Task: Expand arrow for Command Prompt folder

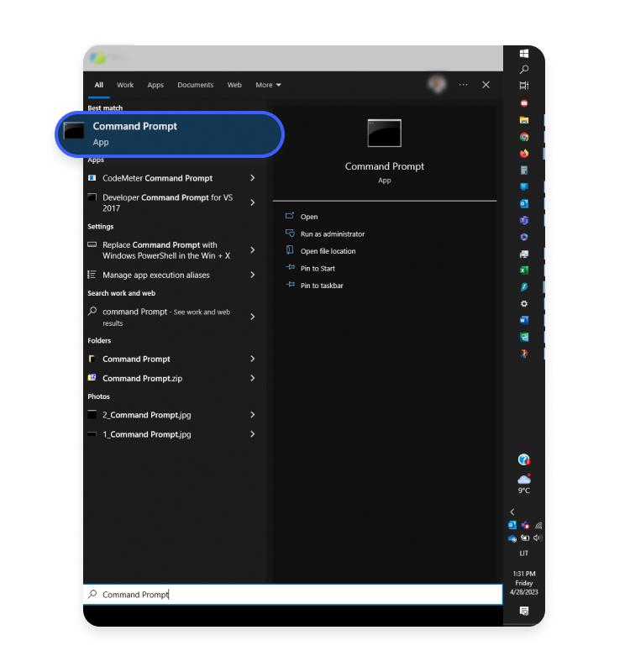Action: tap(253, 359)
